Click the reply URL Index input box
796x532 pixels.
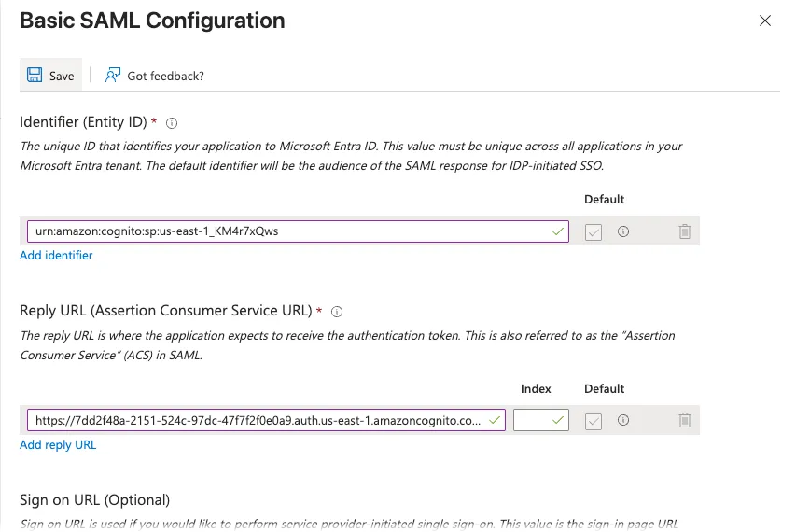(541, 420)
